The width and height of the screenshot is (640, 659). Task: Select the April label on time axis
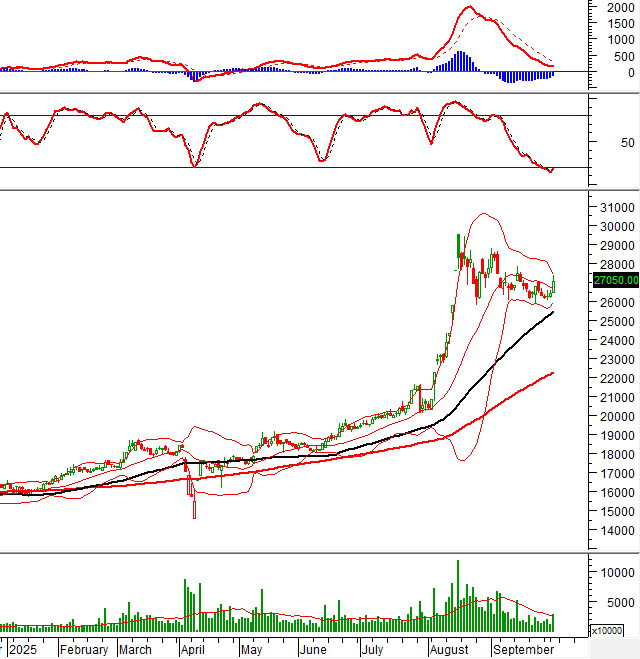(194, 649)
